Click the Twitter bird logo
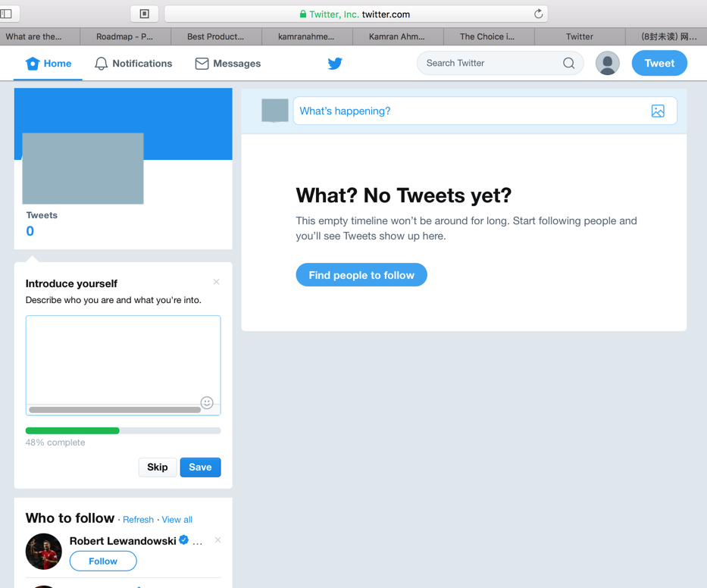Viewport: 707px width, 588px height. tap(335, 64)
